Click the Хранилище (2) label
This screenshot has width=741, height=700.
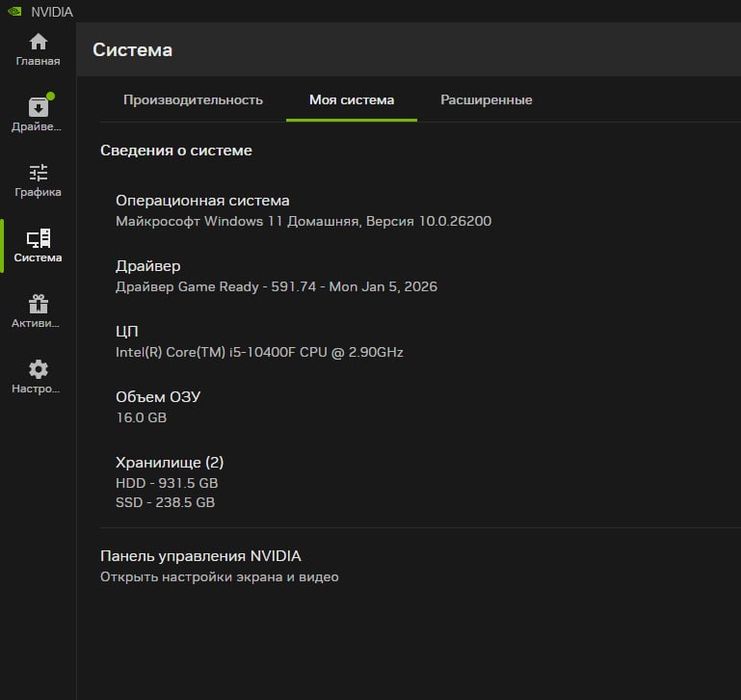click(170, 462)
